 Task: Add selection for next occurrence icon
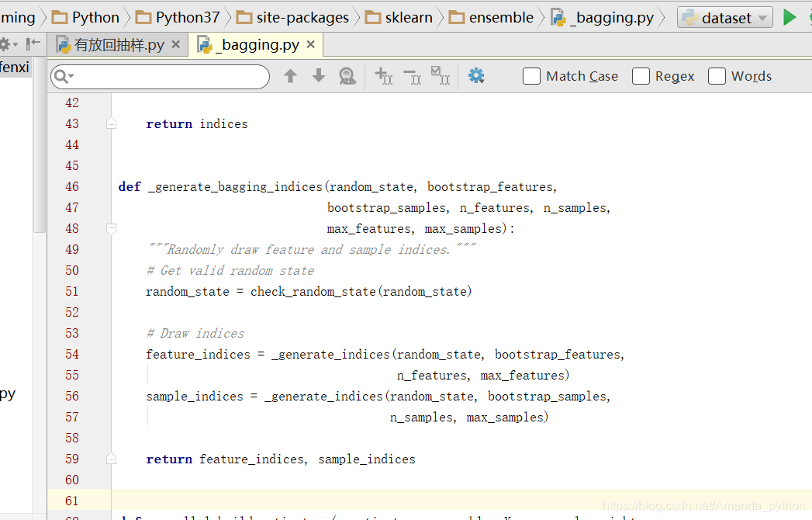pyautogui.click(x=384, y=76)
